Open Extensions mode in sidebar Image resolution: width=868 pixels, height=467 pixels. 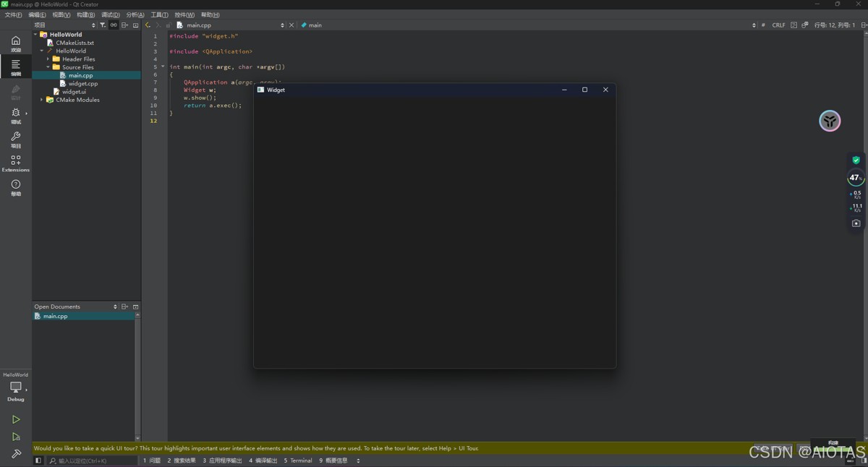16,163
